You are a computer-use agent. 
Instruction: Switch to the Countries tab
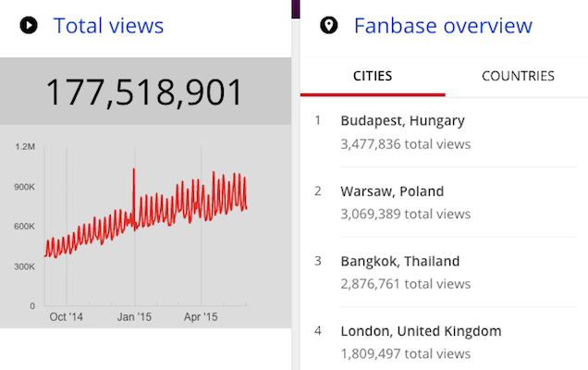518,76
